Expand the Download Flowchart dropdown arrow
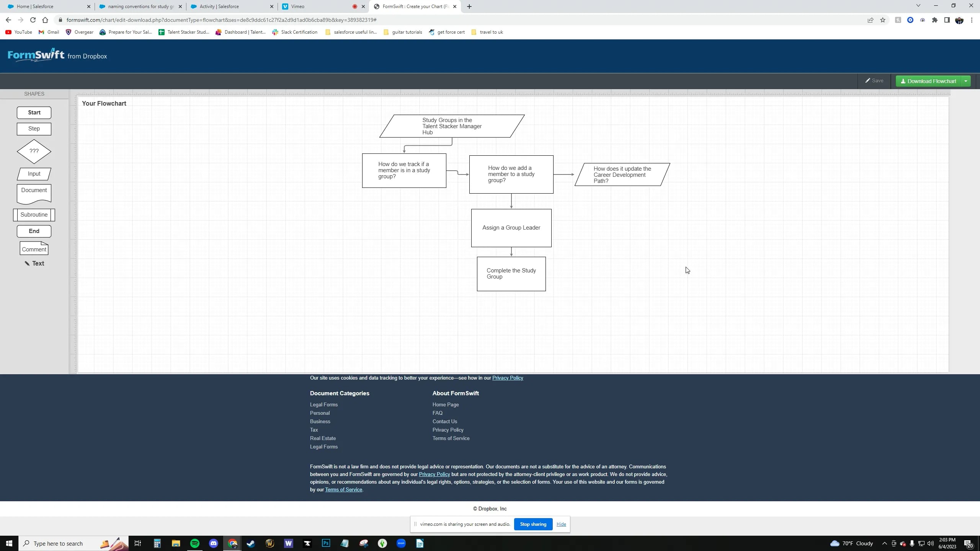 [966, 81]
